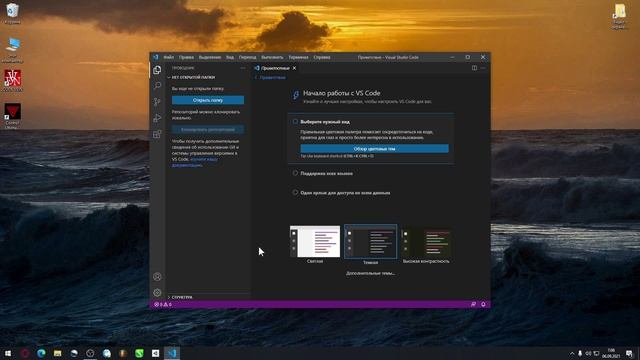Open the Manage gear in activity bar
The width and height of the screenshot is (640, 360).
[x=157, y=293]
